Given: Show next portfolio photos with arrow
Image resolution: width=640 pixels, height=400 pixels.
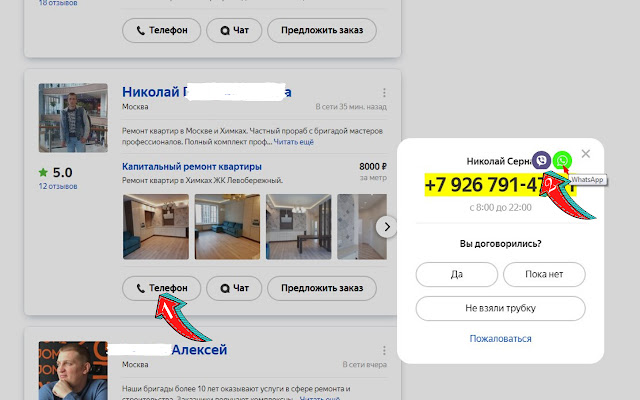Looking at the screenshot, I should pos(386,227).
